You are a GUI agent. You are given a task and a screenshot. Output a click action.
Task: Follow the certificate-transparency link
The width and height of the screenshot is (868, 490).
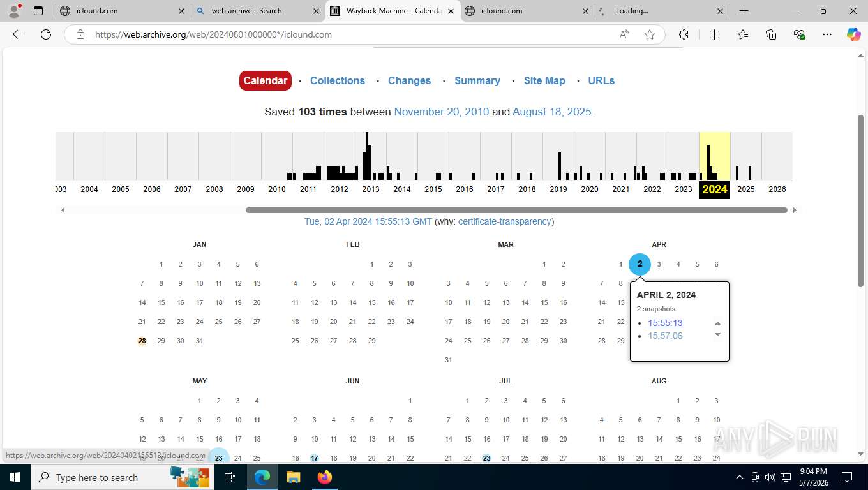[x=504, y=221]
